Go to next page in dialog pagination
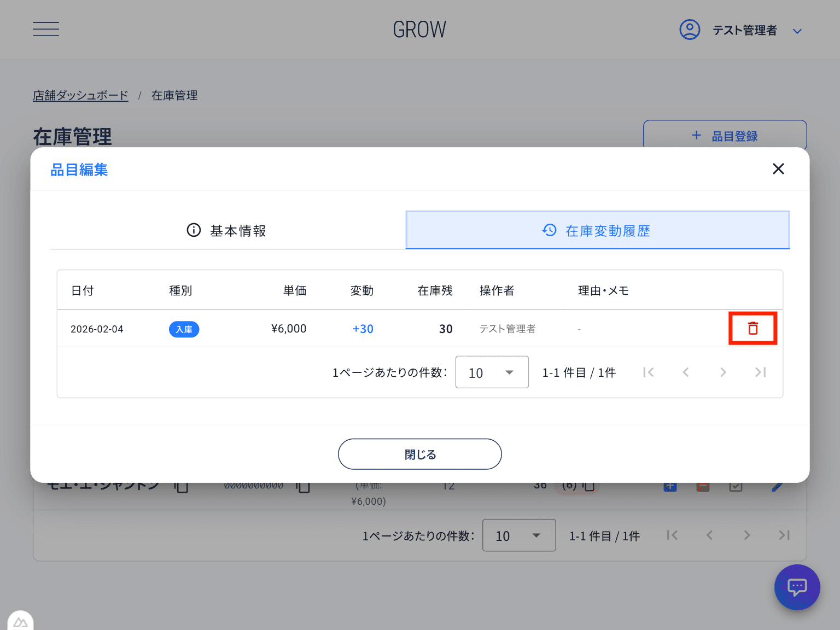The width and height of the screenshot is (840, 630). (723, 372)
